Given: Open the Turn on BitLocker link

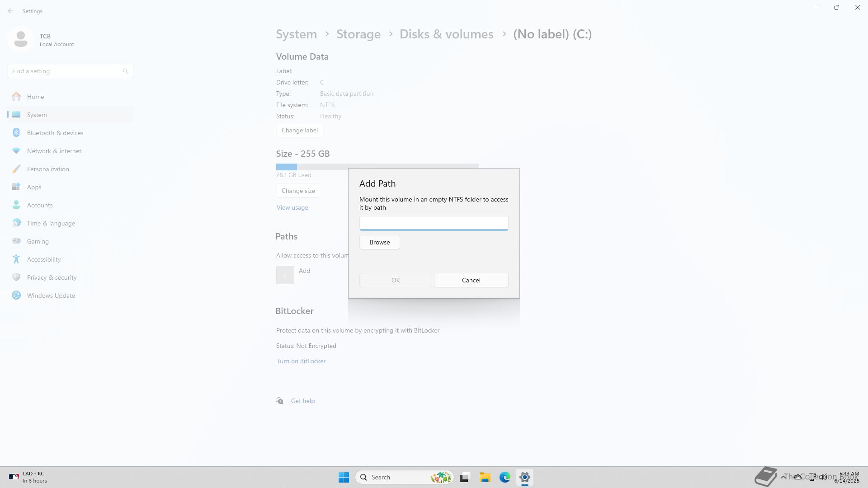Looking at the screenshot, I should (301, 361).
